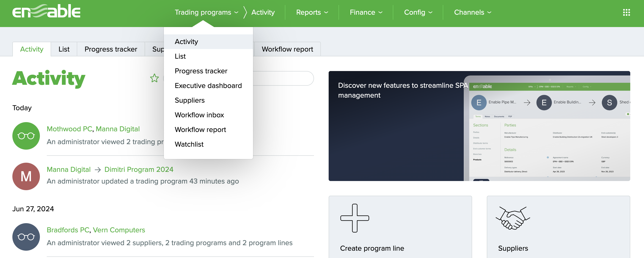Click the Enable logo
This screenshot has width=644, height=258.
click(x=46, y=11)
